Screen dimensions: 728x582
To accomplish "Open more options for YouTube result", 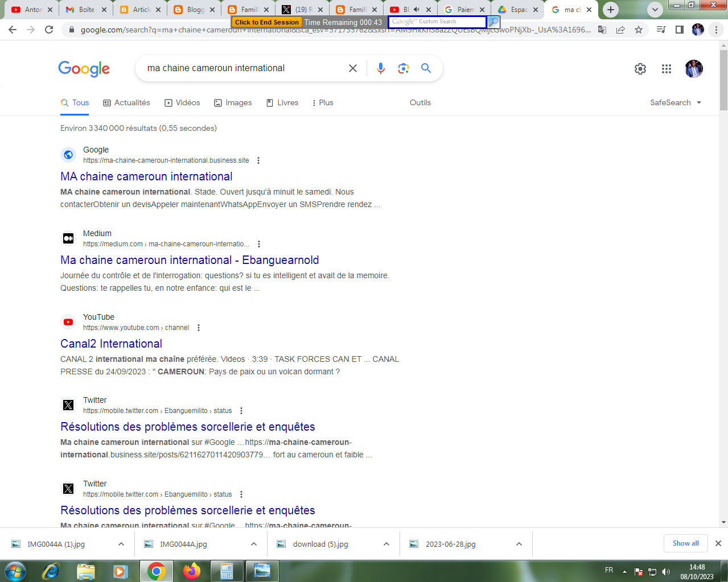I will 199,328.
